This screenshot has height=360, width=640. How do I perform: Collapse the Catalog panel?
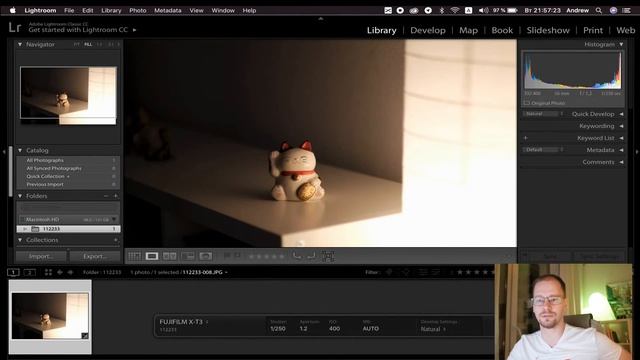(x=20, y=150)
